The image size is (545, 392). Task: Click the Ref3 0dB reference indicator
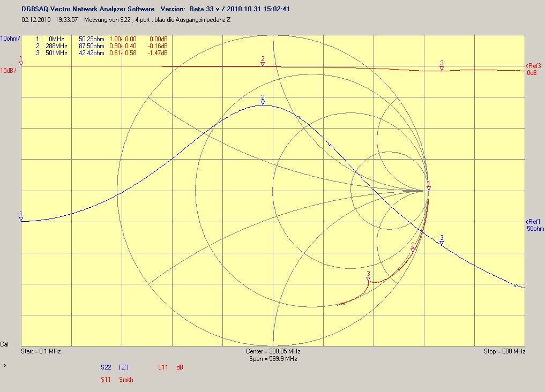[533, 69]
